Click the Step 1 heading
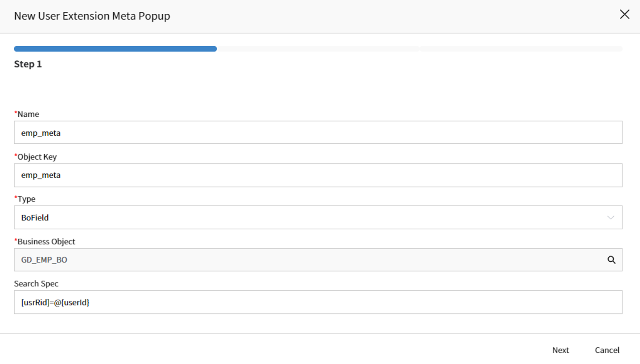The width and height of the screenshot is (640, 364). [x=28, y=64]
